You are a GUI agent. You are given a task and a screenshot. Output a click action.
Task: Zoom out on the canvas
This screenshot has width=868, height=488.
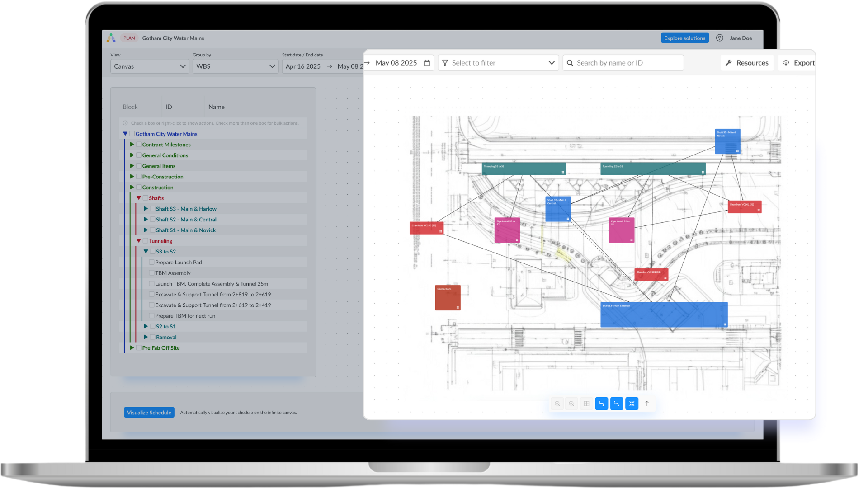click(557, 404)
